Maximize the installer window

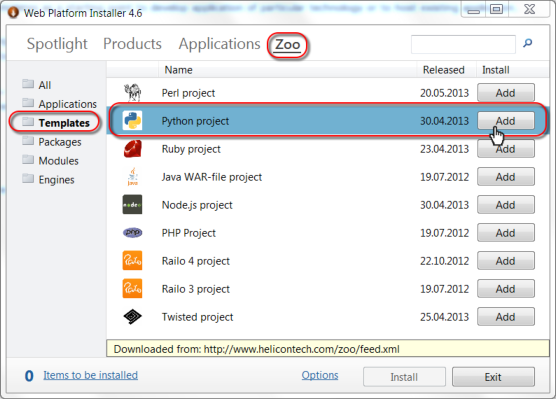[x=496, y=9]
